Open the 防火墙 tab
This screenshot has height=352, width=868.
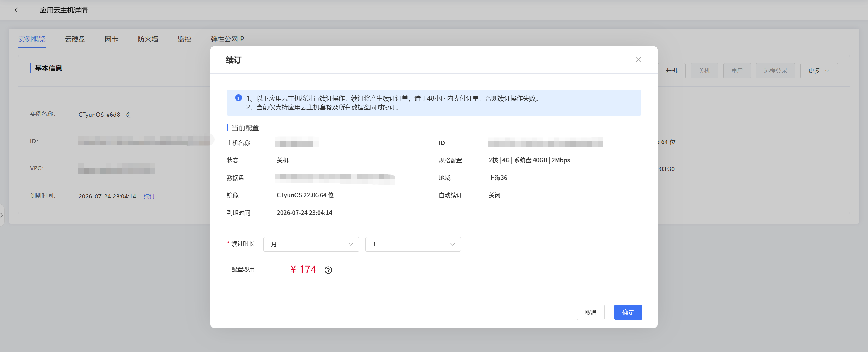click(148, 39)
